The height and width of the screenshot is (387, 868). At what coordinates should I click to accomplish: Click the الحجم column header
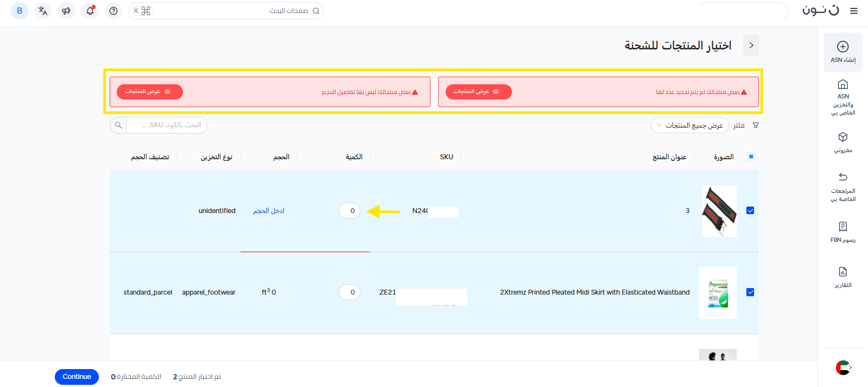(281, 157)
